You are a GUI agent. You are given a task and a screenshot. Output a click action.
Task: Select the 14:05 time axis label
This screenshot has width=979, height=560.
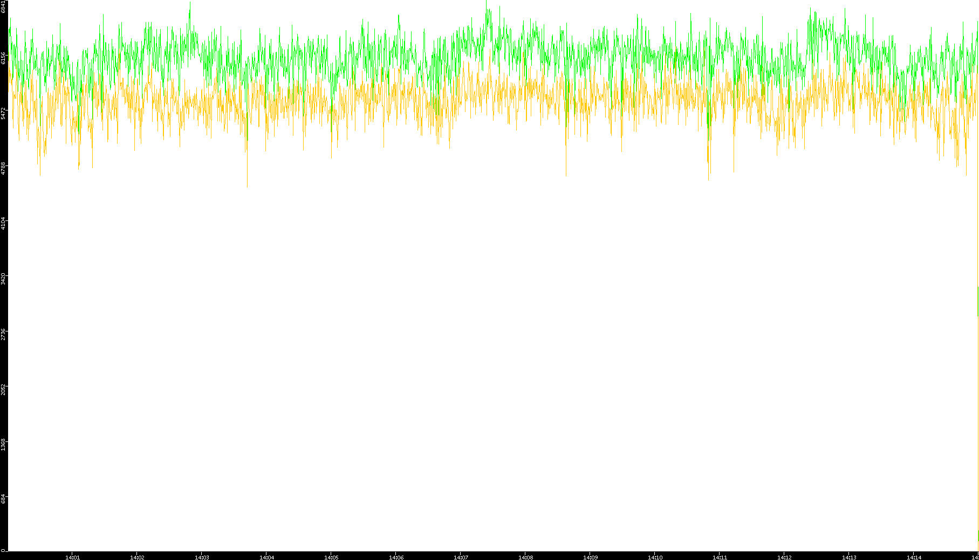[331, 557]
